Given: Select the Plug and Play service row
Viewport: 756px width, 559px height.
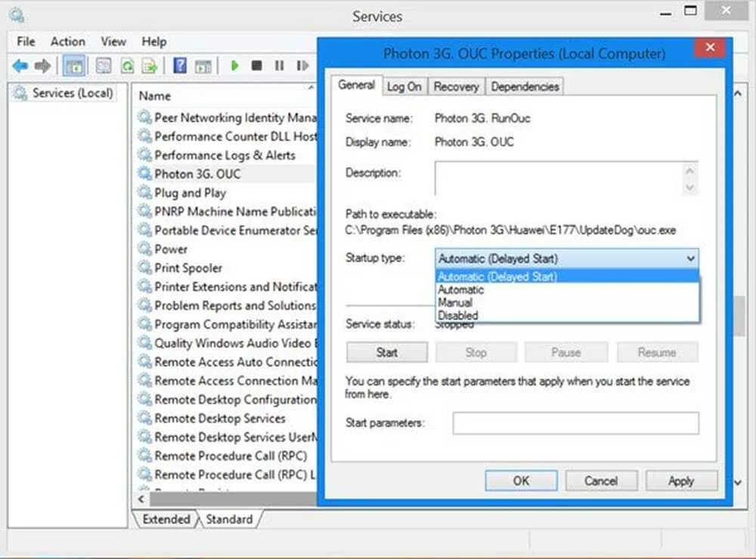Looking at the screenshot, I should coord(226,193).
